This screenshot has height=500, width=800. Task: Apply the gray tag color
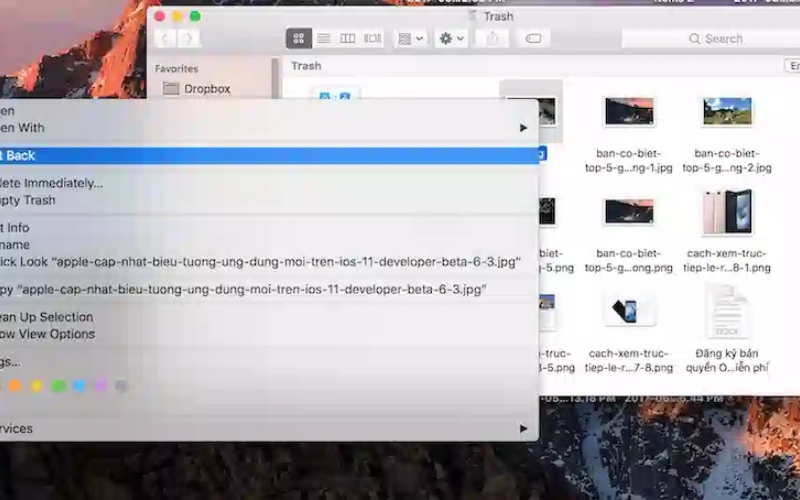pos(121,386)
